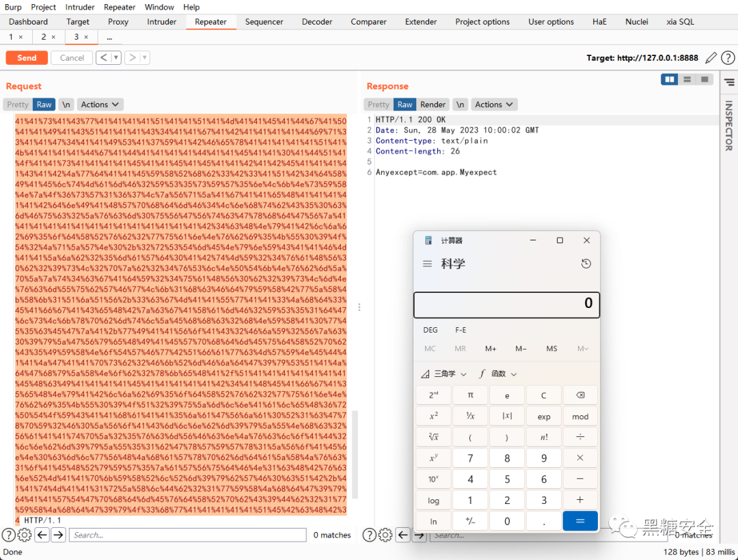Toggle request \n non-printable characters display
738x560 pixels.
point(66,104)
